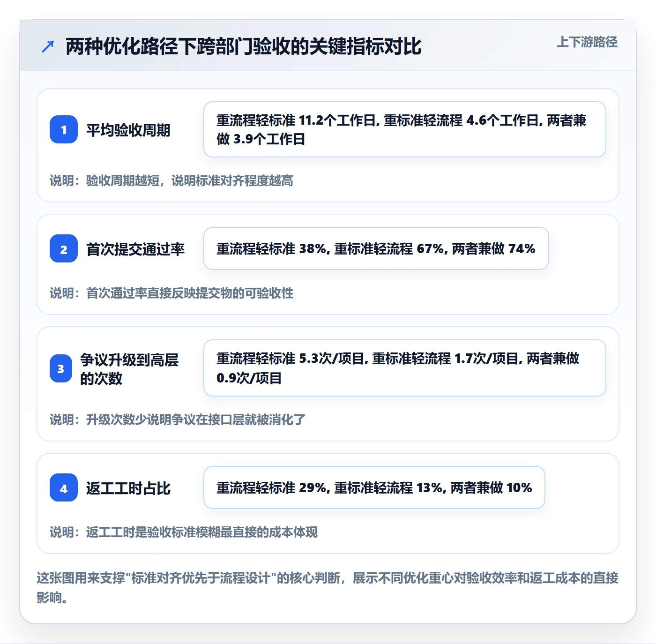Select the 首次提交通过率 metric label

135,249
